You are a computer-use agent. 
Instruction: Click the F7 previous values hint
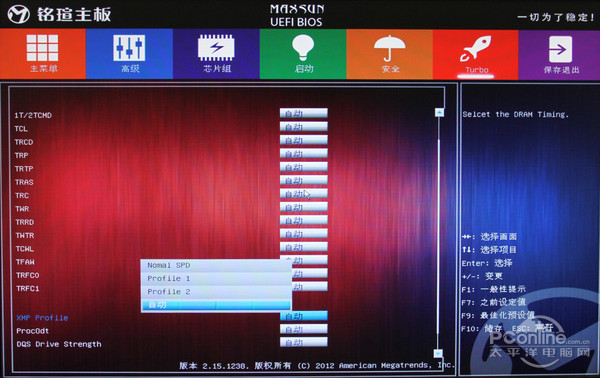click(x=494, y=302)
